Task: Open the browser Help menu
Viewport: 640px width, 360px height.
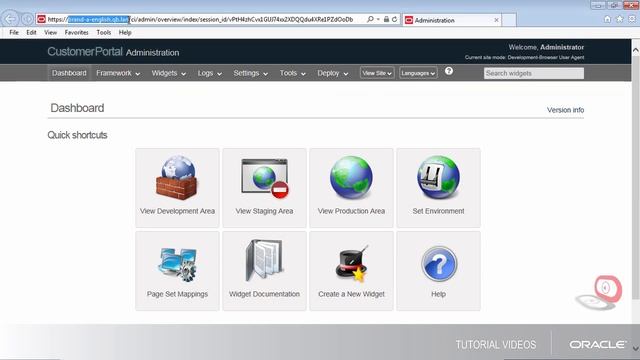Action: tap(125, 32)
